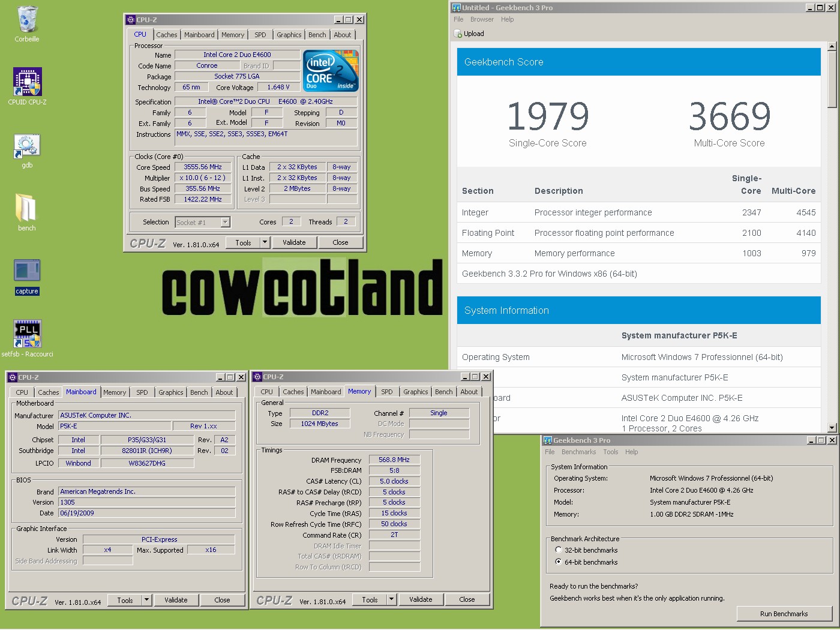Click the top CPU-Z window title icon
Image resolution: width=840 pixels, height=630 pixels.
click(131, 20)
